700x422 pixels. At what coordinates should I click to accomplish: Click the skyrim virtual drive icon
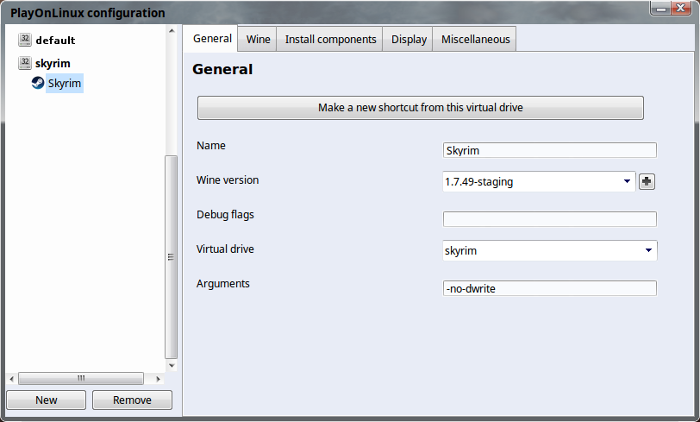click(25, 63)
